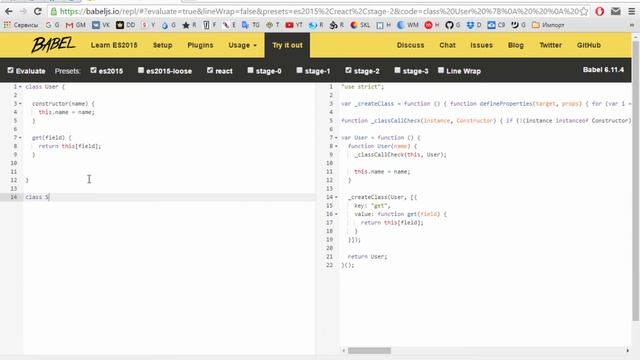Click the browser address bar URL
640x360 pixels.
[319, 11]
